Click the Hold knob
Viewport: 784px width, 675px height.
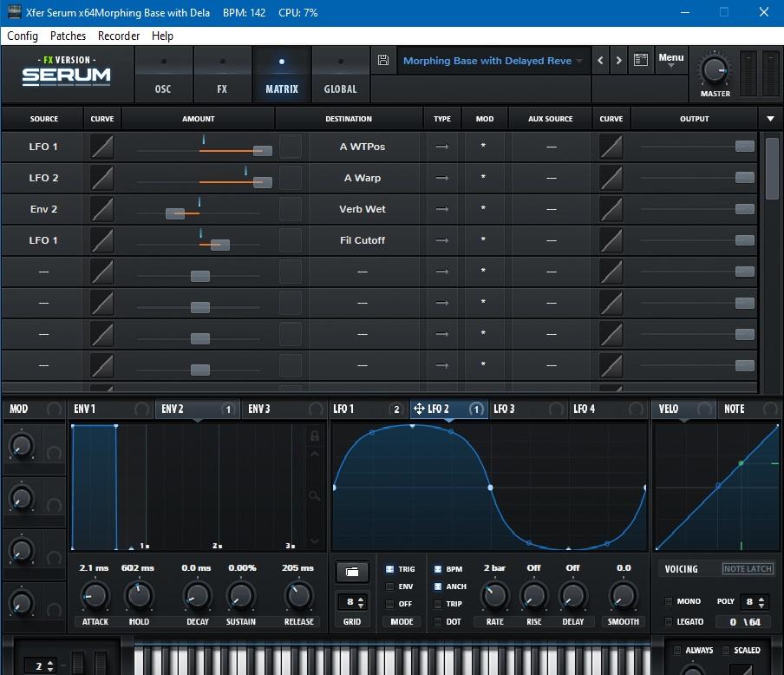tap(139, 596)
